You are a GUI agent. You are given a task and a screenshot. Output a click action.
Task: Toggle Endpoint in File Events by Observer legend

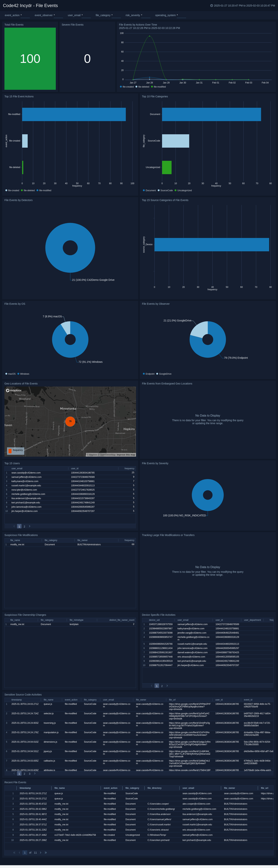click(148, 374)
